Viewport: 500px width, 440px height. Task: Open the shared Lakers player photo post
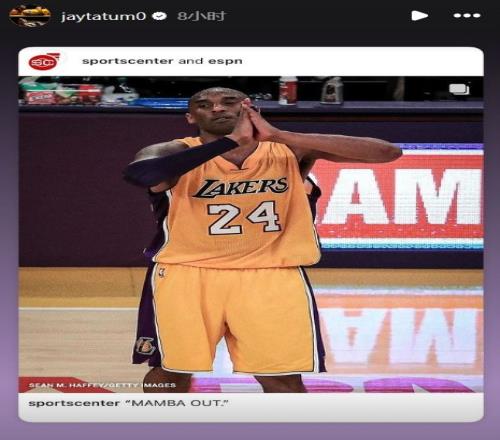tap(251, 234)
